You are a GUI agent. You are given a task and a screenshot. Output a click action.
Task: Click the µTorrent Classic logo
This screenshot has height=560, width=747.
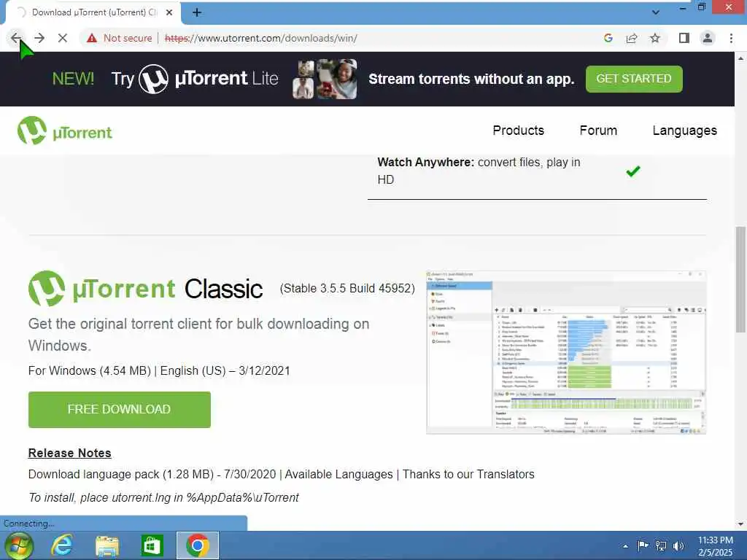[x=145, y=289]
